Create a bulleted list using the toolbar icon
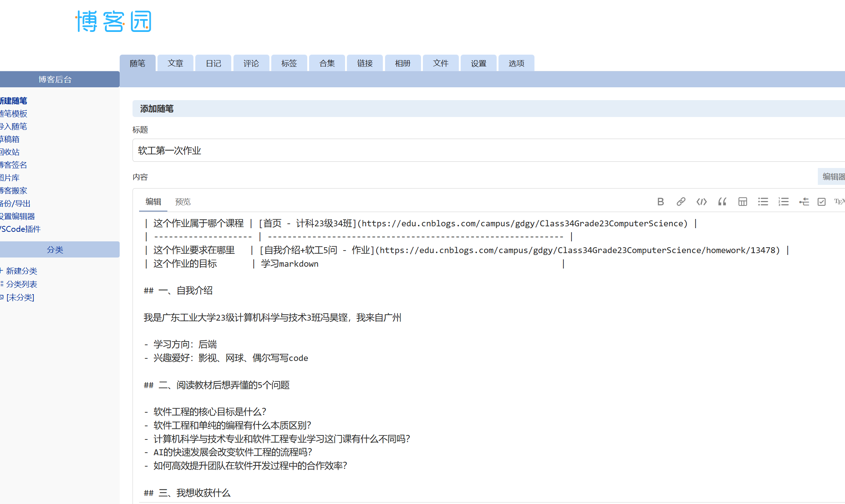The width and height of the screenshot is (845, 504). (x=763, y=202)
